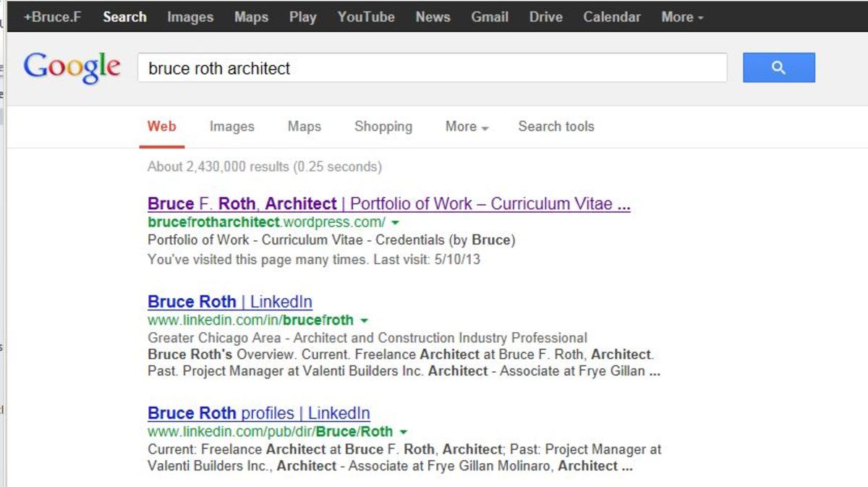This screenshot has height=487, width=868.
Task: Open Bruce Roth profiles | LinkedIn result
Action: coord(259,413)
